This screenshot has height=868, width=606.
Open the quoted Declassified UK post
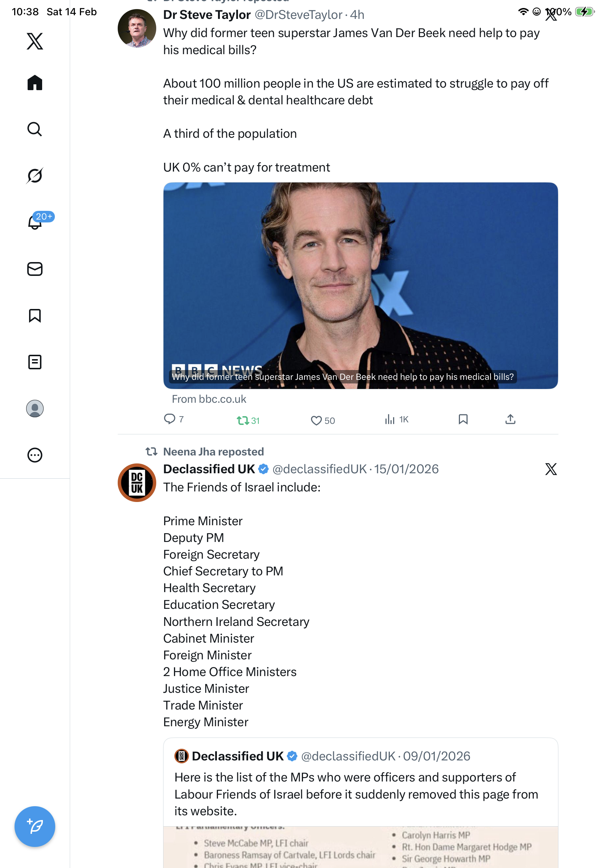click(360, 803)
